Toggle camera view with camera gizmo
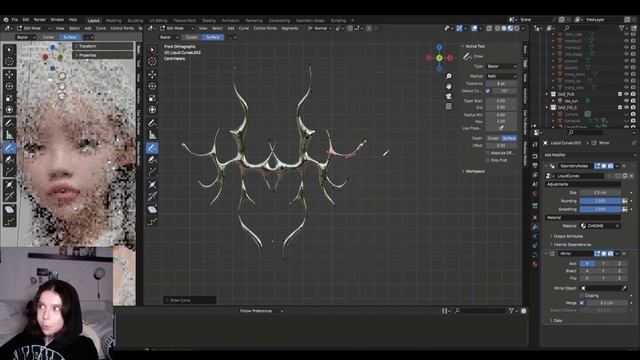Screen dimensions: 640x360 [449, 96]
